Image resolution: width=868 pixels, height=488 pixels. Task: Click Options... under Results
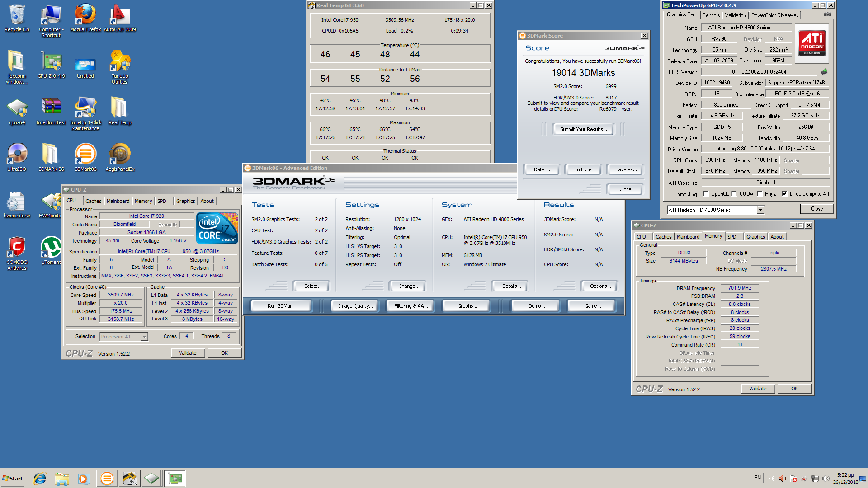[600, 286]
